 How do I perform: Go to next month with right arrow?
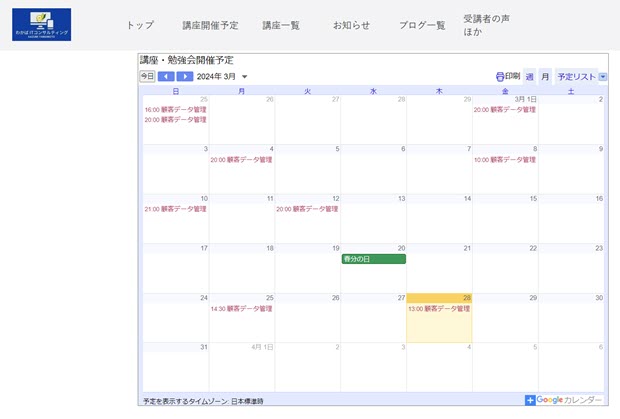185,76
